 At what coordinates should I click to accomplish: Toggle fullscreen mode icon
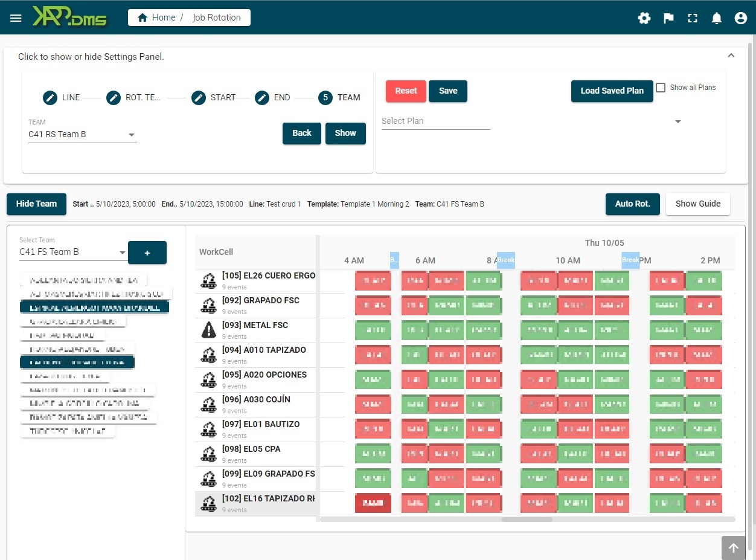pyautogui.click(x=693, y=18)
